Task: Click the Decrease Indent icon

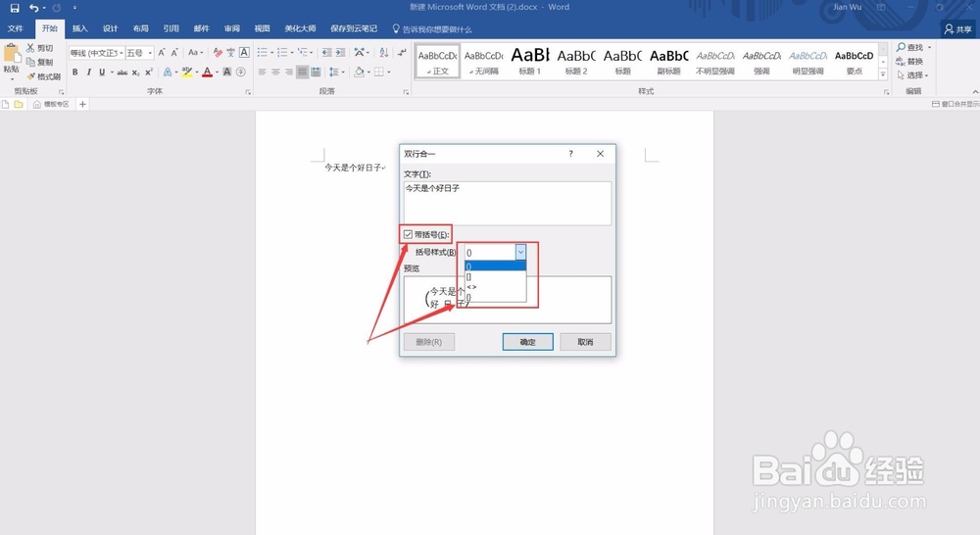Action: [x=327, y=53]
